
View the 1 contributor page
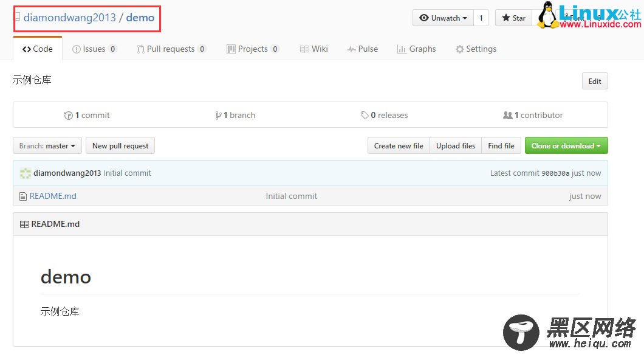[533, 115]
